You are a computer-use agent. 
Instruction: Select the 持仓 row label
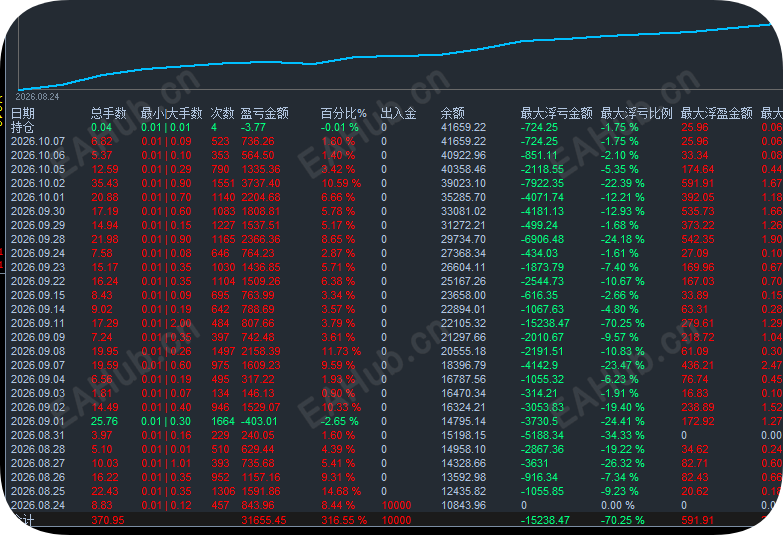coord(22,127)
